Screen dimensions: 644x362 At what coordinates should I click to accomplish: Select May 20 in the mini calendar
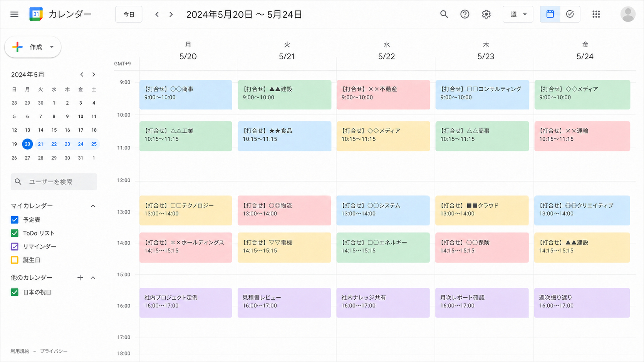coord(27,144)
